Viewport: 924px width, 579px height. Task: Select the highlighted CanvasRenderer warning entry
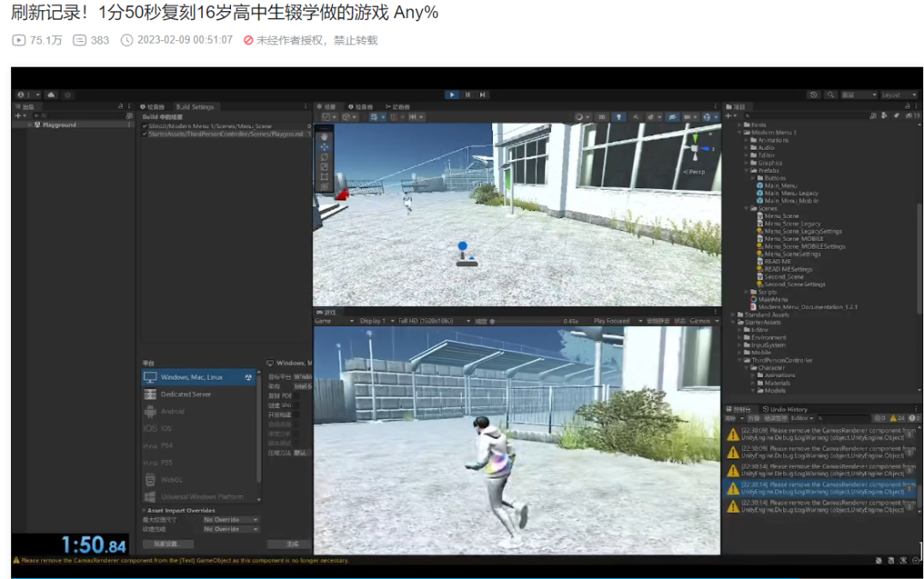point(820,488)
